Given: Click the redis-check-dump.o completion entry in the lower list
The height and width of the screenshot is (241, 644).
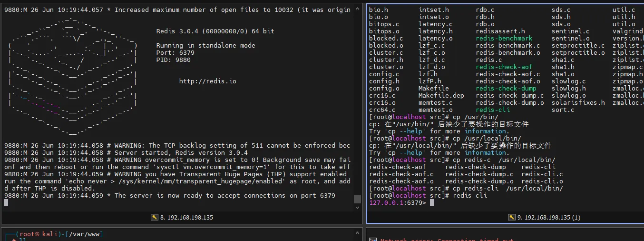Looking at the screenshot, I should pyautogui.click(x=479, y=181).
